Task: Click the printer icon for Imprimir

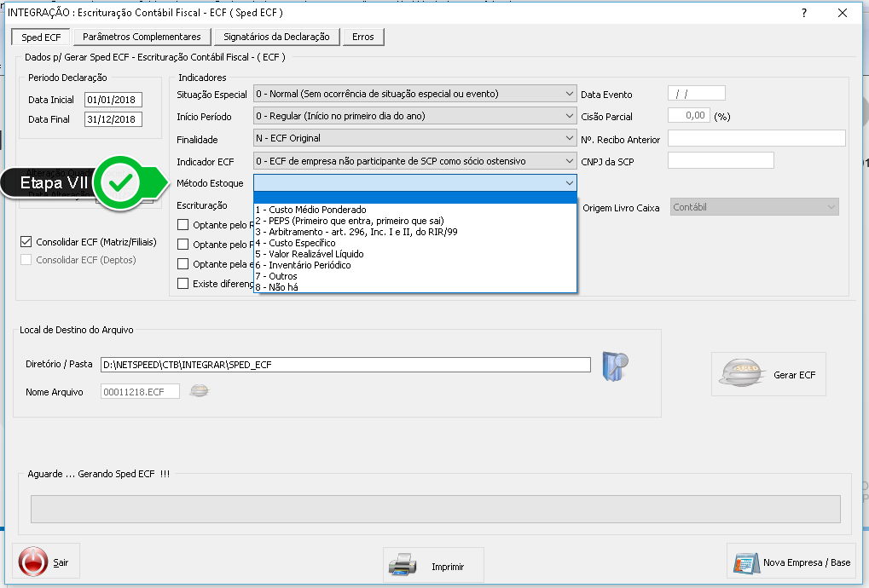Action: 405,566
